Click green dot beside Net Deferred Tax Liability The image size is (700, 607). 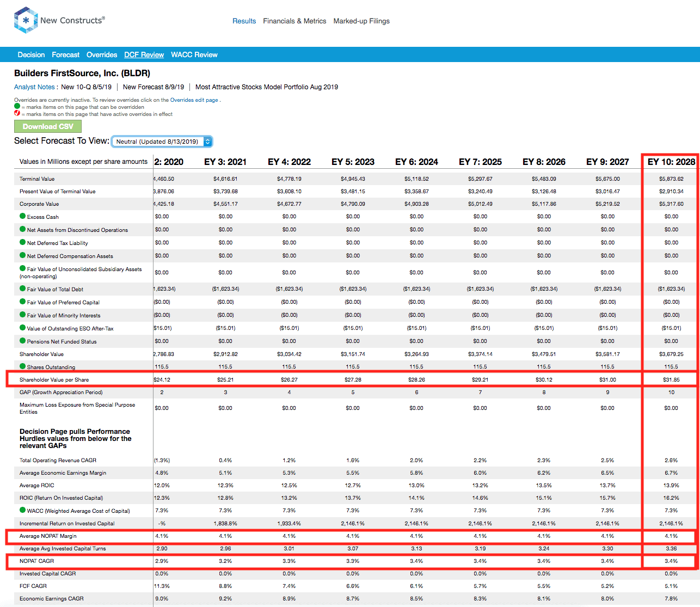(x=23, y=242)
